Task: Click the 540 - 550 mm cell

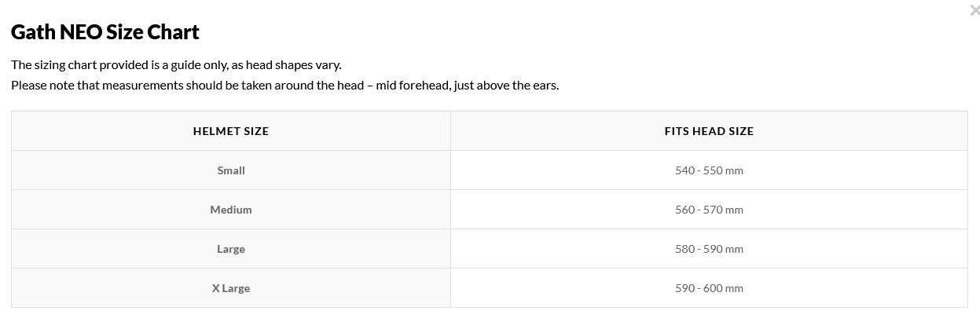Action: 709,170
